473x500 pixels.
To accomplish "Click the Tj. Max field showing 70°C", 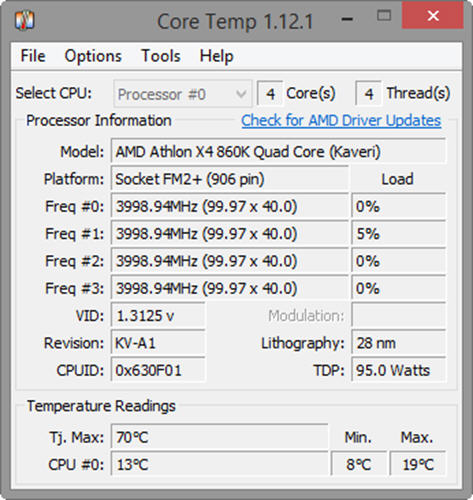I will point(219,437).
